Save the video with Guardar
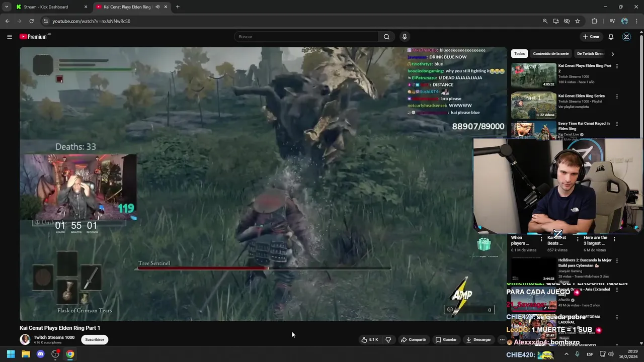The width and height of the screenshot is (644, 362). [x=446, y=340]
